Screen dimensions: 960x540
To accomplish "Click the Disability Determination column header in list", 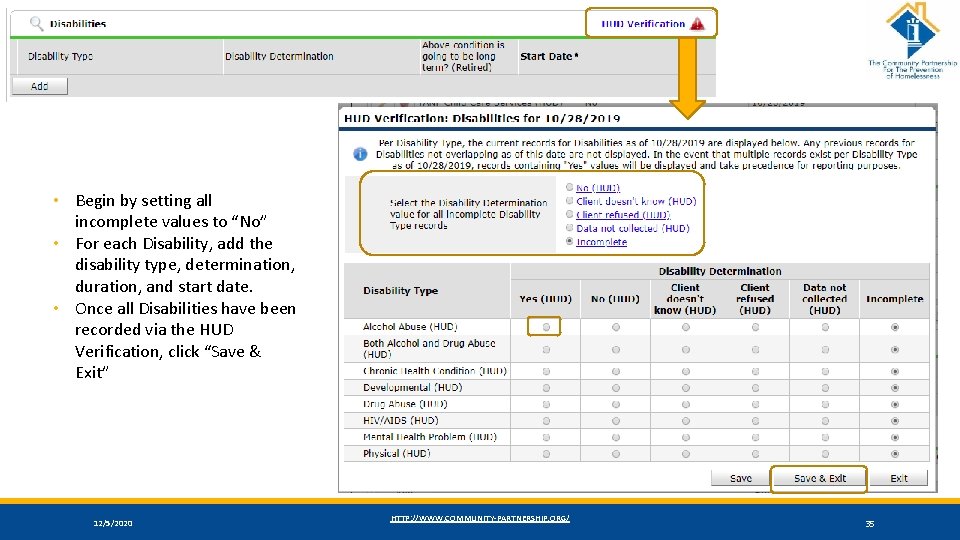I will tap(279, 56).
